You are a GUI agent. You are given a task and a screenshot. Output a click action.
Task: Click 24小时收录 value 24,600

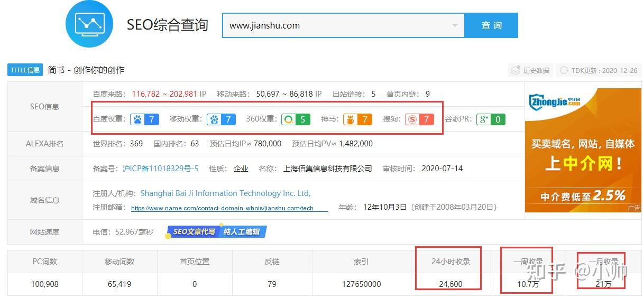tap(450, 284)
